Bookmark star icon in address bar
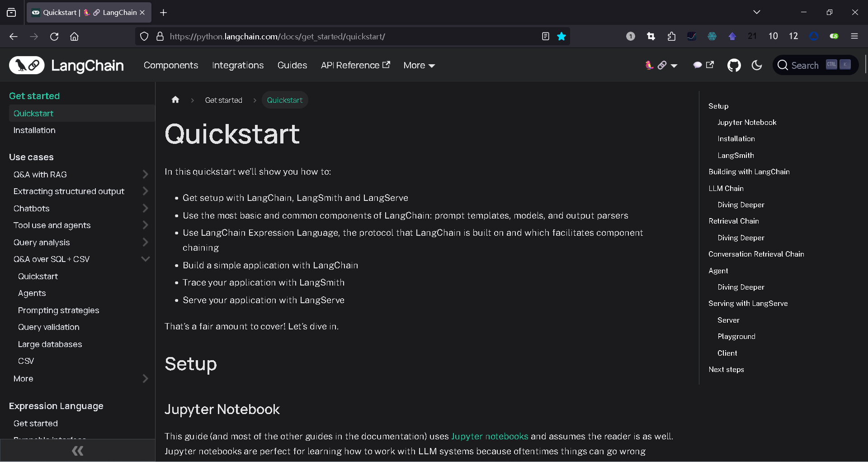The width and height of the screenshot is (868, 462). (561, 37)
